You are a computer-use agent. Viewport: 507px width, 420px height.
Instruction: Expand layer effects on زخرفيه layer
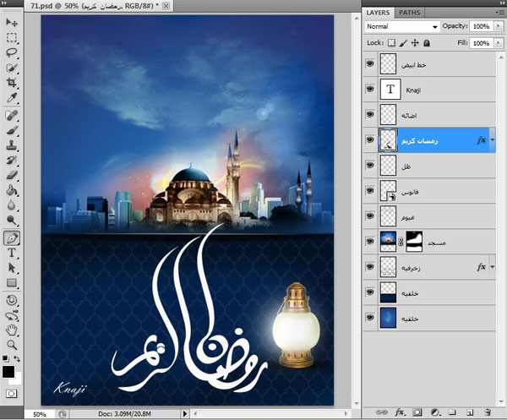[x=493, y=266]
